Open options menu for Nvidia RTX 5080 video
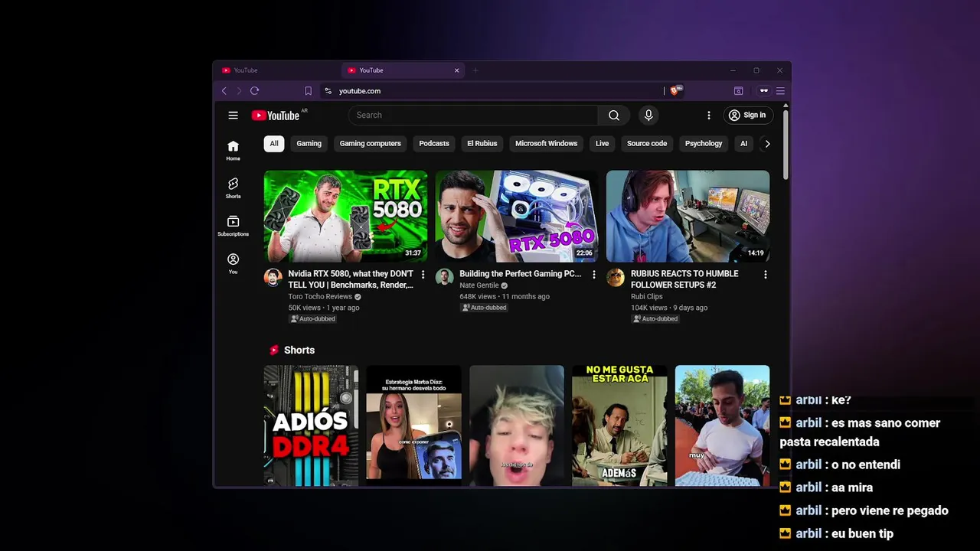This screenshot has height=551, width=980. [x=423, y=275]
